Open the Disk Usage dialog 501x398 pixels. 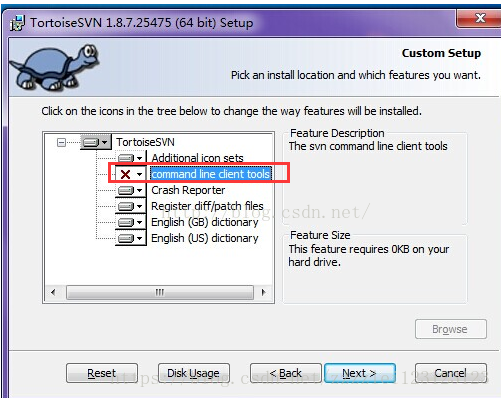194,373
